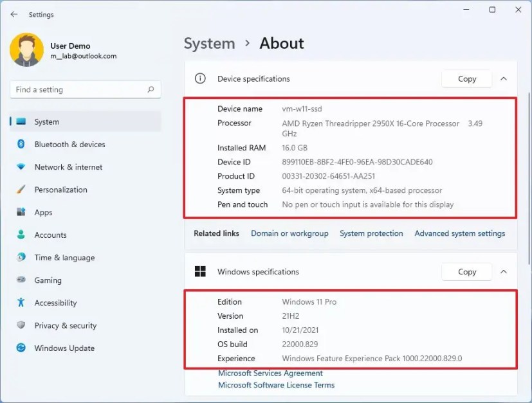Collapse the Device specifications section

[504, 78]
